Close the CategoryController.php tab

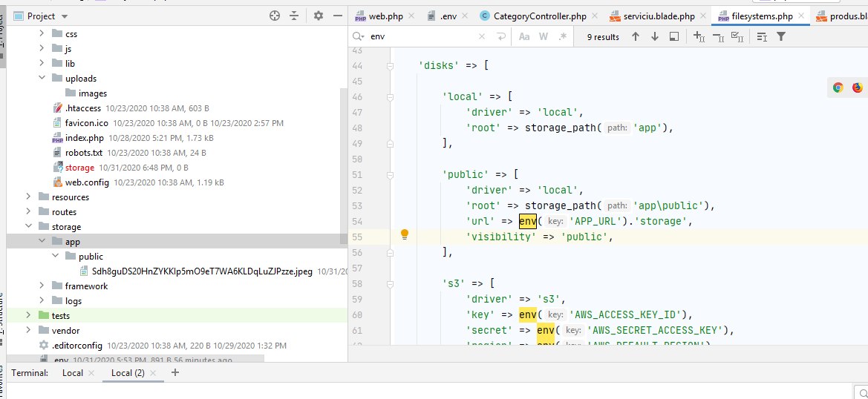[595, 16]
